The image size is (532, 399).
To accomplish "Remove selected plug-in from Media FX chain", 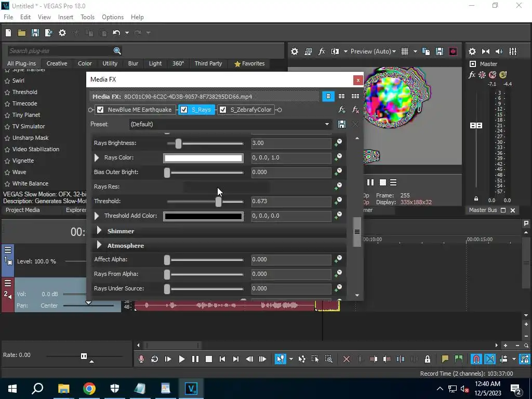I will 355,110.
